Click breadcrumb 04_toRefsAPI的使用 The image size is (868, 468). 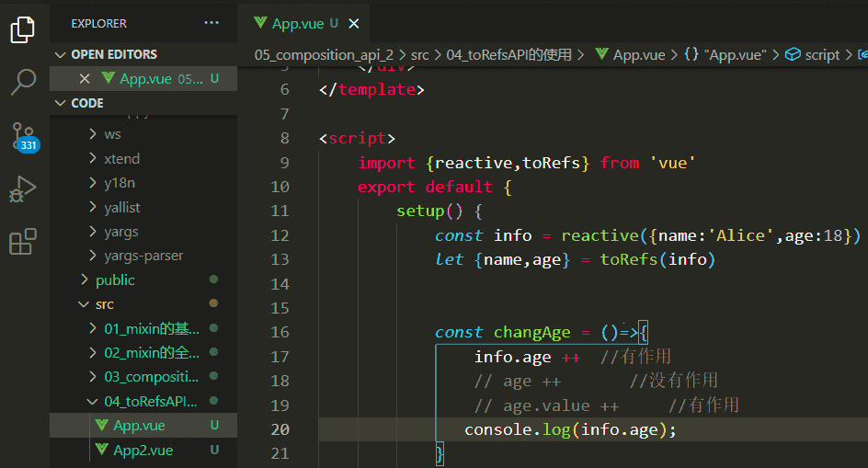pyautogui.click(x=508, y=55)
